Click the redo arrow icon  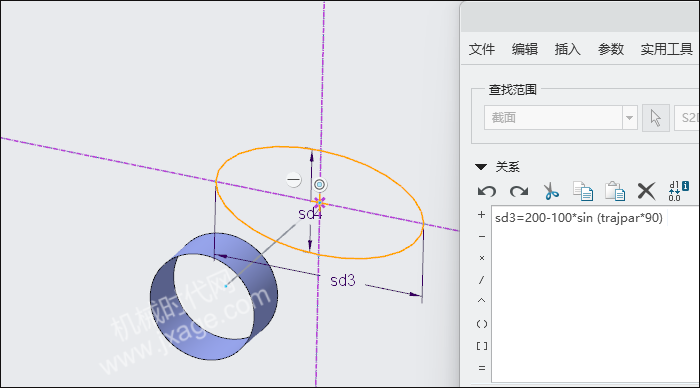point(519,192)
